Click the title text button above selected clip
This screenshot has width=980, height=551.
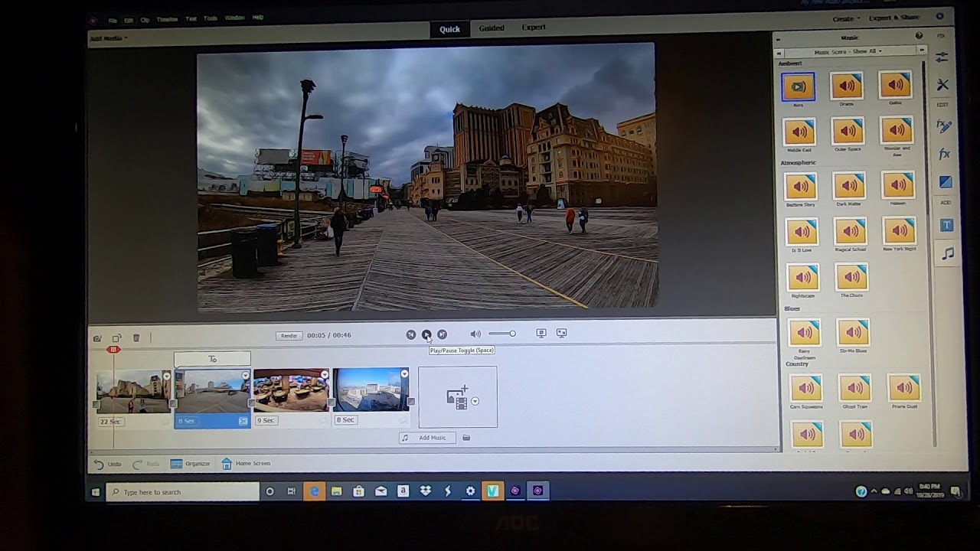pos(212,359)
